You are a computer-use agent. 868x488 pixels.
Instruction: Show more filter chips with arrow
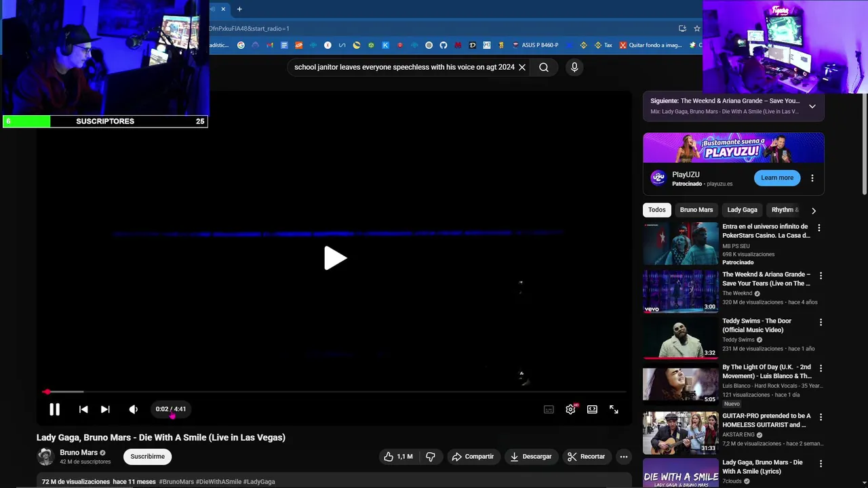814,211
